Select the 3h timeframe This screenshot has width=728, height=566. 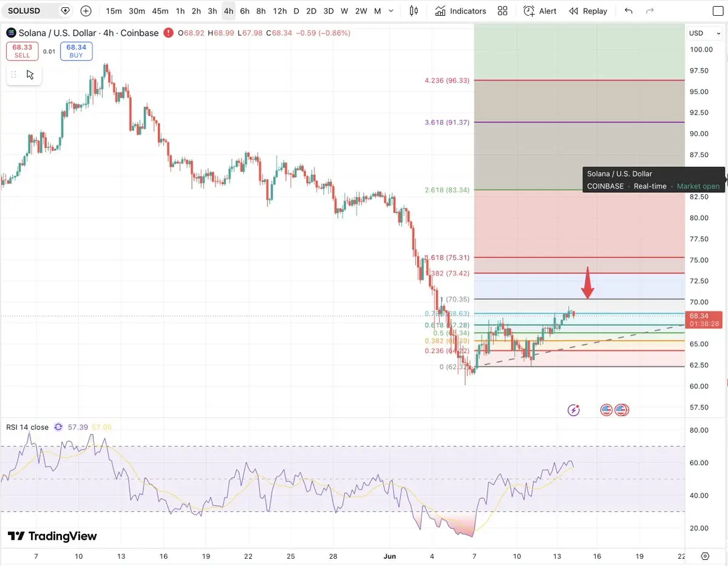pos(212,11)
